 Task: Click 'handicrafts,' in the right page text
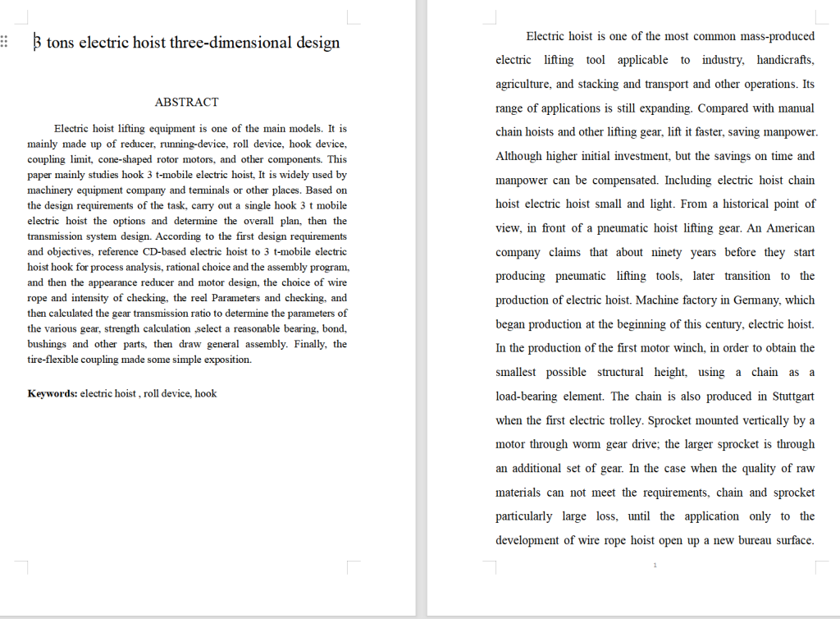785,60
